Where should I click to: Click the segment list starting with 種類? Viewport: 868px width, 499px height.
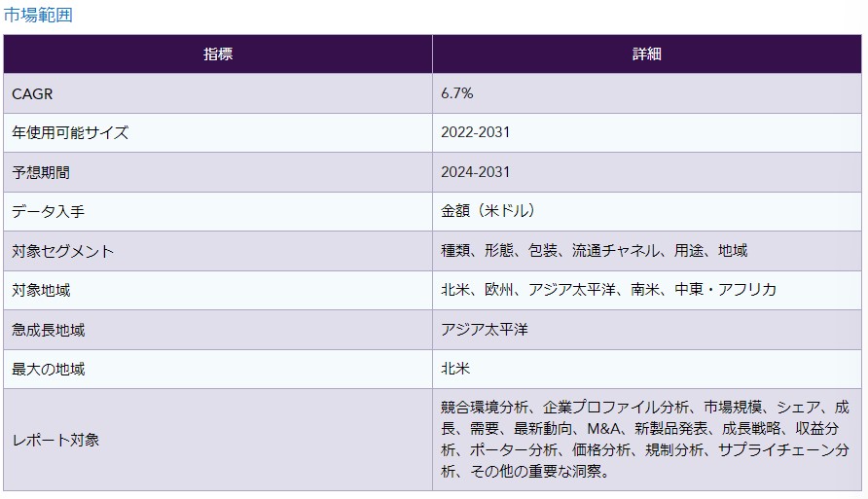pos(594,251)
